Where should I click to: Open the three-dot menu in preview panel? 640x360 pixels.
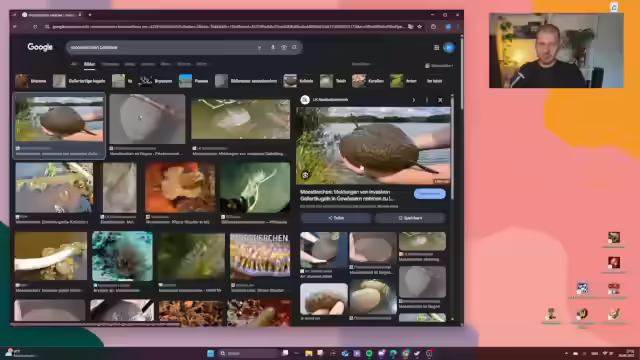[x=427, y=100]
